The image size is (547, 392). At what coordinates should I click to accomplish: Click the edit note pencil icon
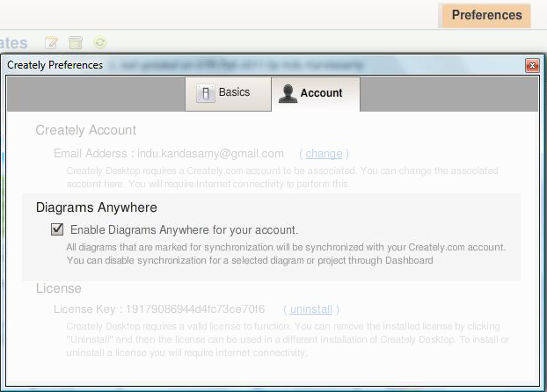(x=52, y=42)
